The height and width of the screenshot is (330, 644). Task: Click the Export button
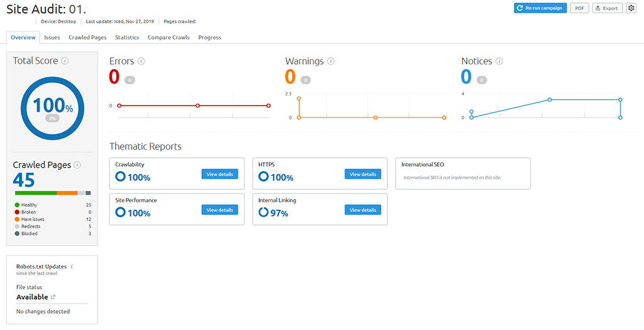point(607,8)
